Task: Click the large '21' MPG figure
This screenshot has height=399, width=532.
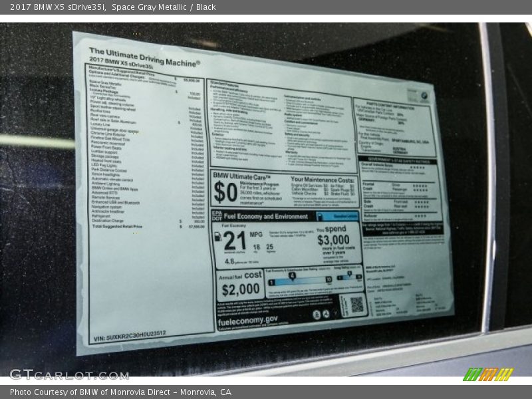Action: click(235, 241)
